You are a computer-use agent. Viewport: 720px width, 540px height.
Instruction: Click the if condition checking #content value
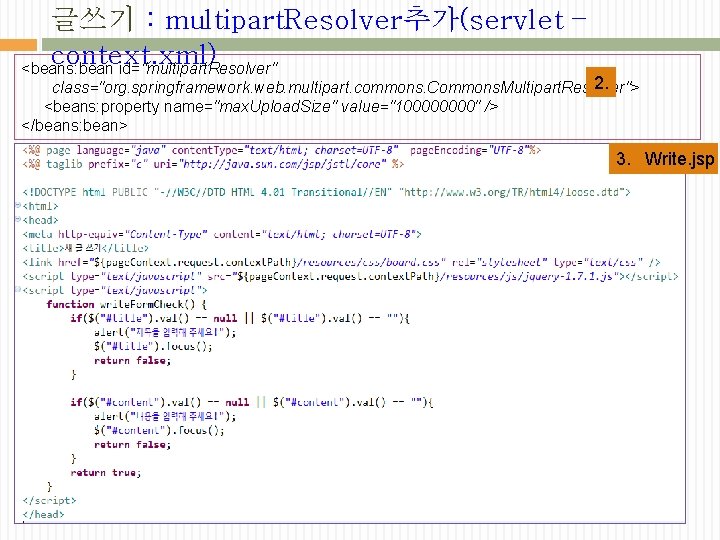pyautogui.click(x=252, y=402)
